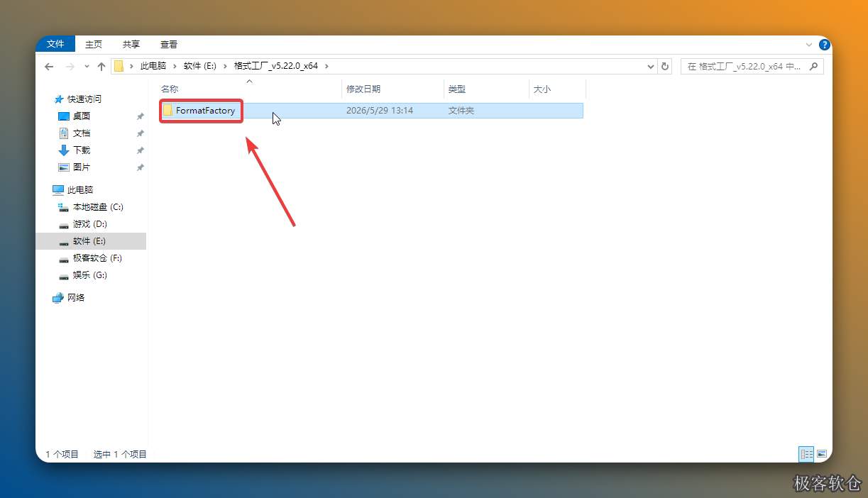
Task: Open recent locations dropdown arrow
Action: pyautogui.click(x=87, y=66)
